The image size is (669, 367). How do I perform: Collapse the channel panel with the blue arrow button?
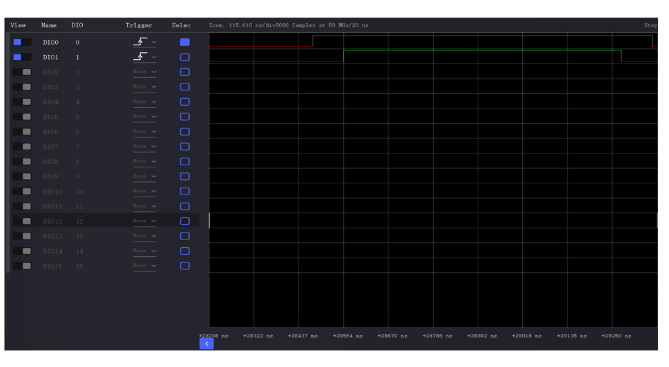coord(207,344)
